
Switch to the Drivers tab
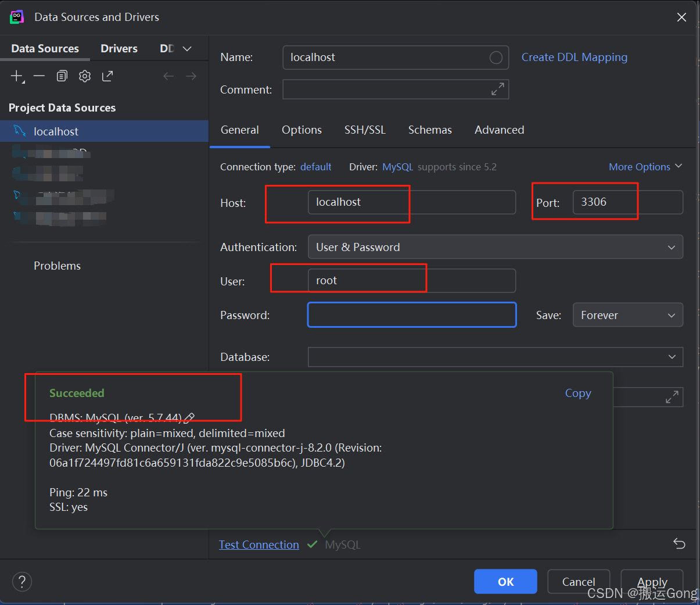[119, 49]
